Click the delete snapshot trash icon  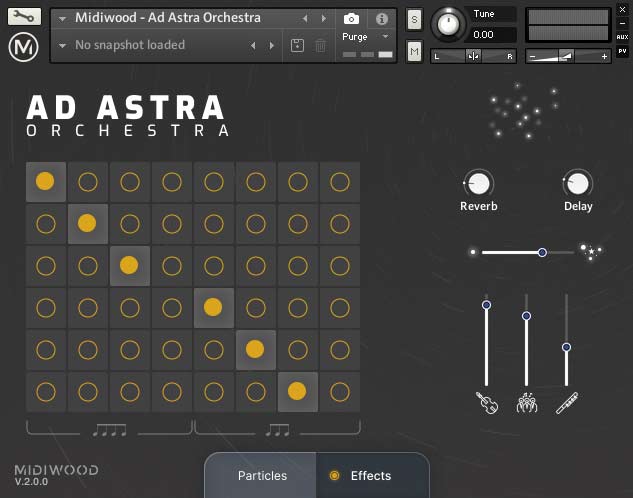point(320,45)
